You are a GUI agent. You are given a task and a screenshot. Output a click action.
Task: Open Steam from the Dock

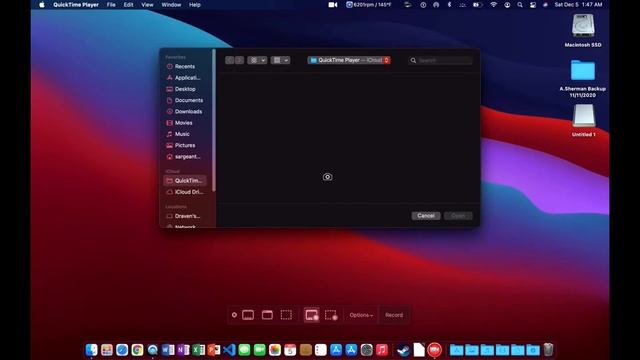[403, 350]
